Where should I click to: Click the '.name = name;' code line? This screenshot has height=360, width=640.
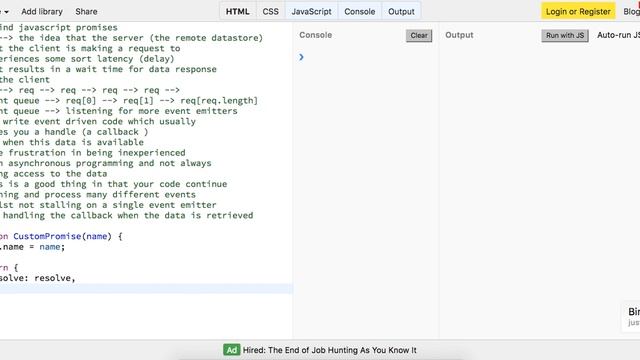[x=33, y=247]
